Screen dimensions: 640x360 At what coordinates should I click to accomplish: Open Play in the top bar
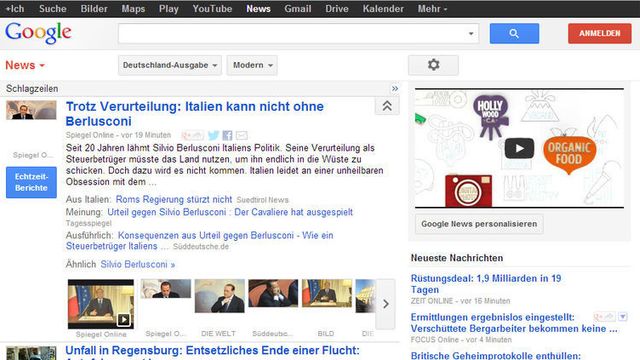tap(169, 9)
